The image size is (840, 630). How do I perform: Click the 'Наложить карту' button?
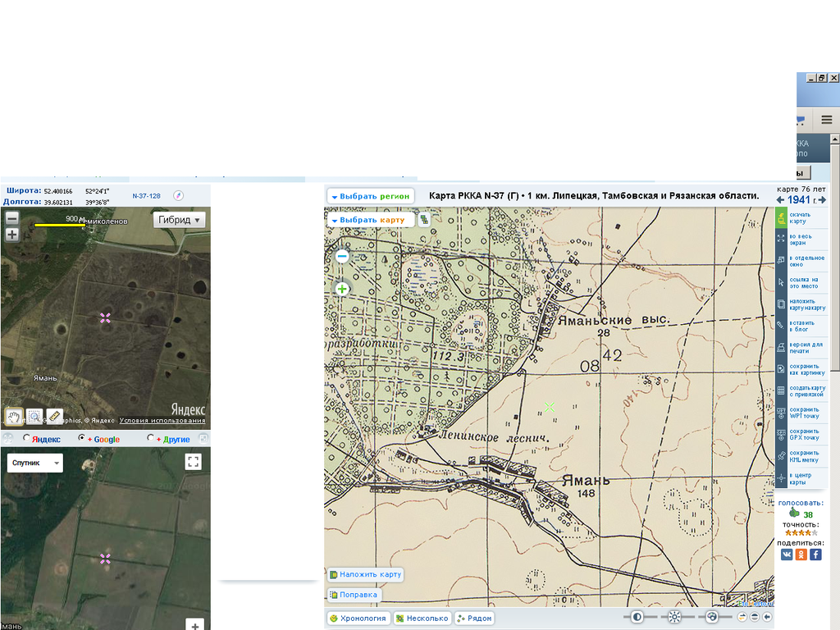point(366,575)
